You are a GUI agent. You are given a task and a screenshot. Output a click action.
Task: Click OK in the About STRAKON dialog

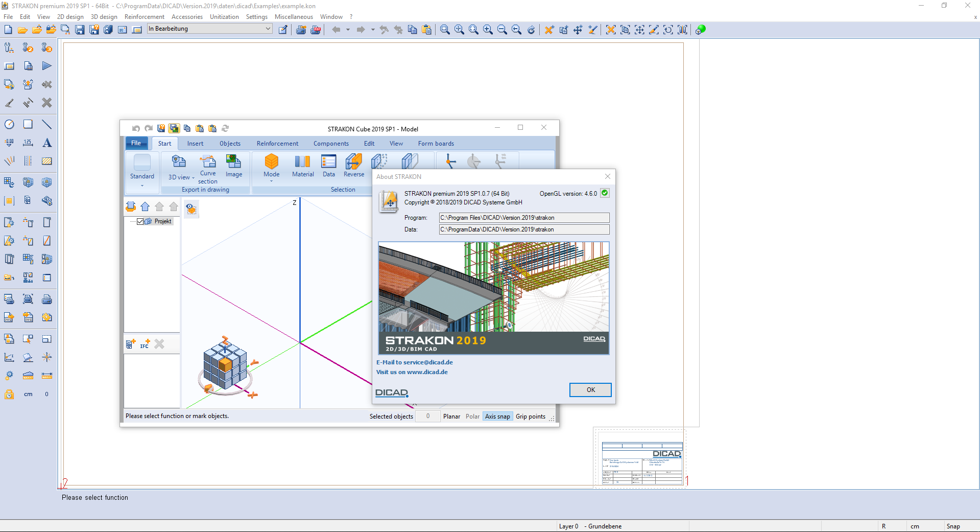590,390
